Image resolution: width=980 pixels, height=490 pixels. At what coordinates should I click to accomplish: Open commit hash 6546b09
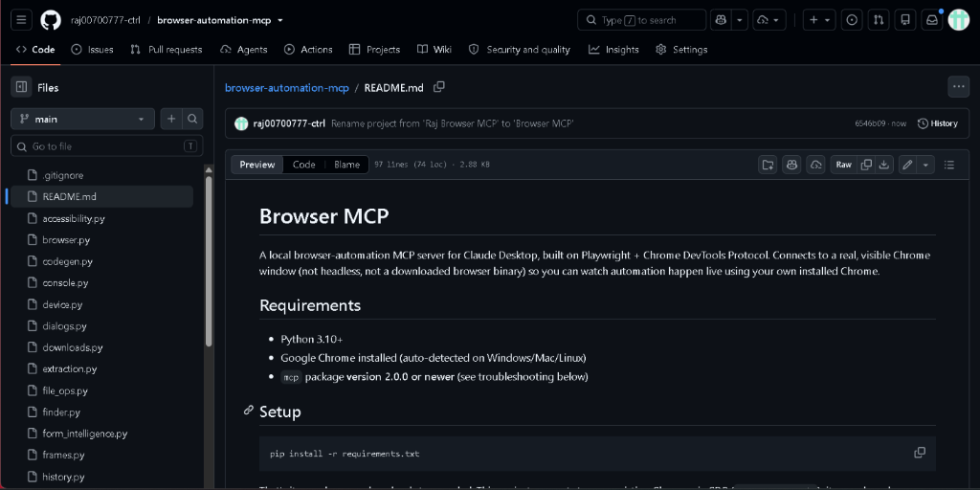(x=870, y=123)
